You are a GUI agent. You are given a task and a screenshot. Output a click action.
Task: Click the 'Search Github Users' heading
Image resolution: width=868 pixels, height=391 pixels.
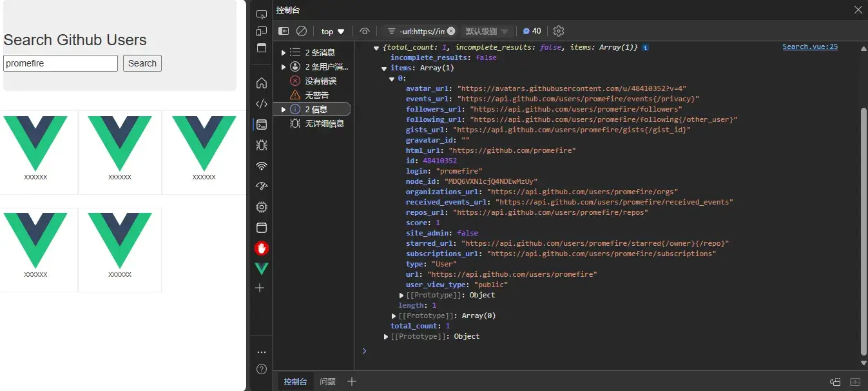pos(75,40)
